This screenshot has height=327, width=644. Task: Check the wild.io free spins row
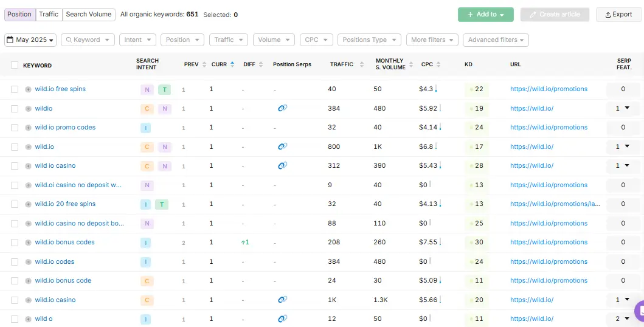(x=15, y=89)
